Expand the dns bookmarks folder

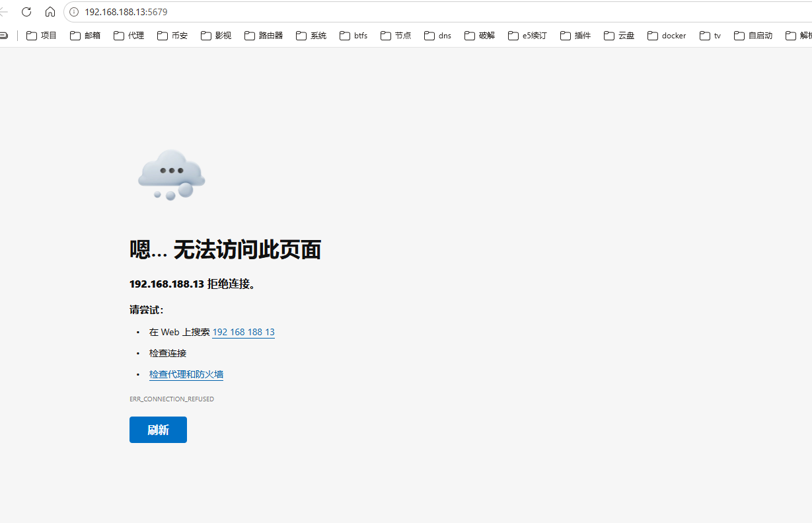(x=438, y=36)
